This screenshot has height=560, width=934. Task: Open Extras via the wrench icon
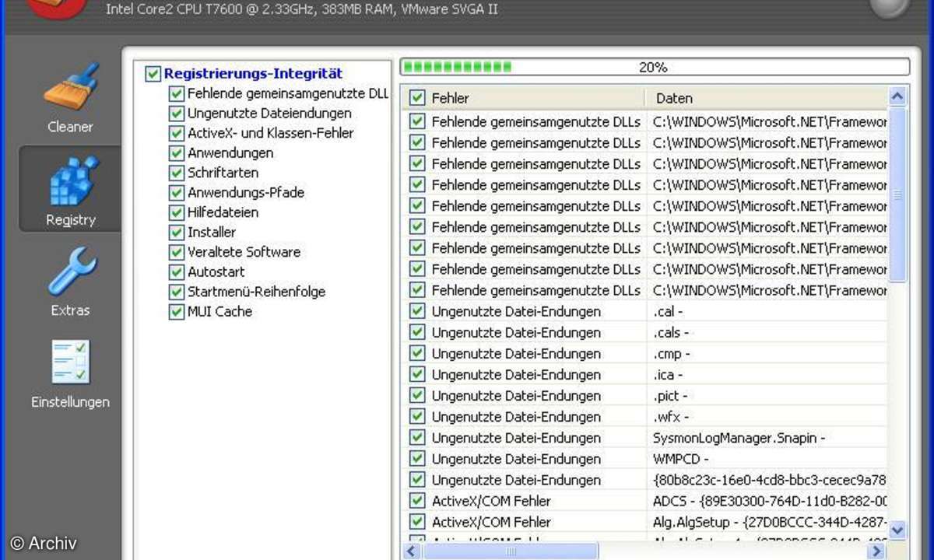[x=70, y=272]
